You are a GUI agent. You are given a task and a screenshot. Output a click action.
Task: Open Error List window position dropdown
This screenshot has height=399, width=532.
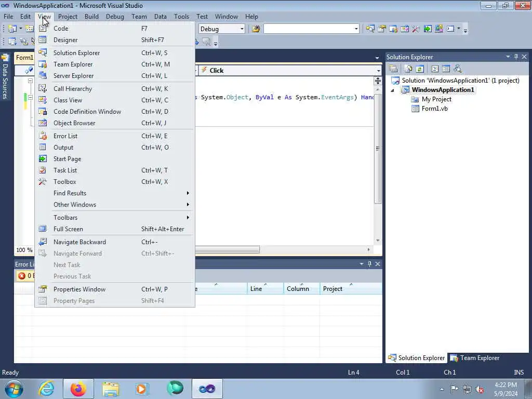362,263
